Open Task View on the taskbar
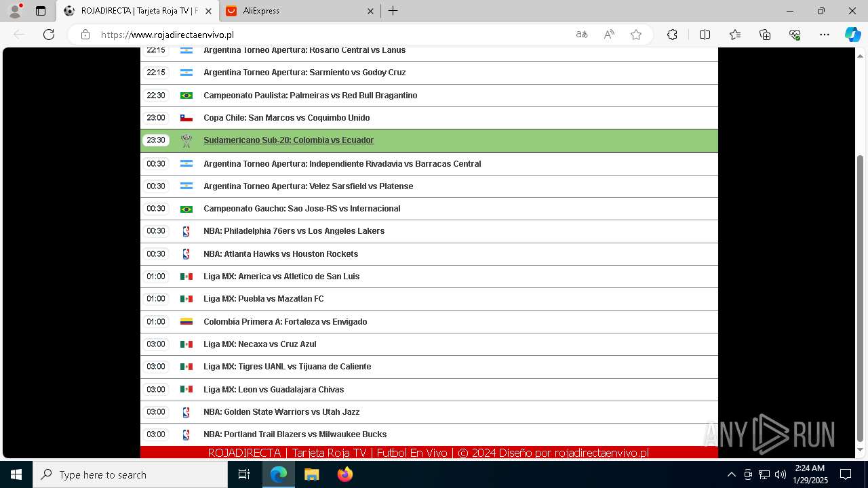Image resolution: width=868 pixels, height=488 pixels. [x=244, y=474]
